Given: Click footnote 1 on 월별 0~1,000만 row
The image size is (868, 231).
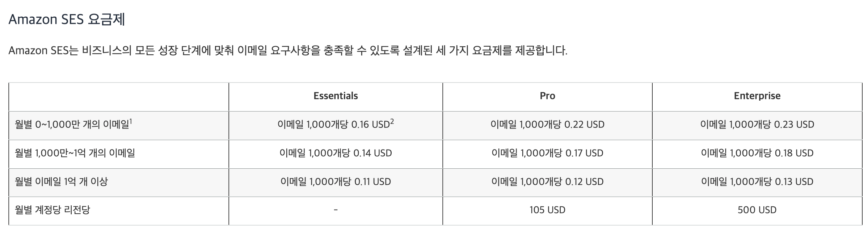Looking at the screenshot, I should point(131,121).
